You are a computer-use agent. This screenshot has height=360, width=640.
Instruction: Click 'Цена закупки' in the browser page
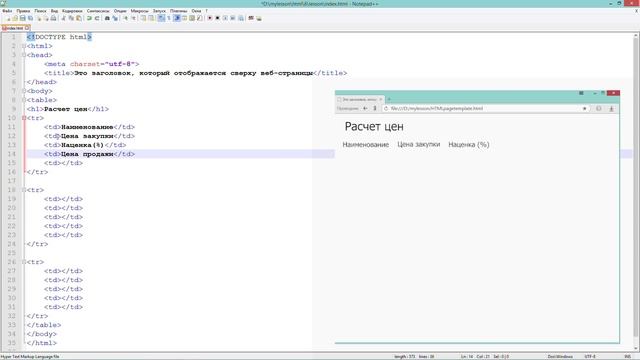[x=419, y=144]
